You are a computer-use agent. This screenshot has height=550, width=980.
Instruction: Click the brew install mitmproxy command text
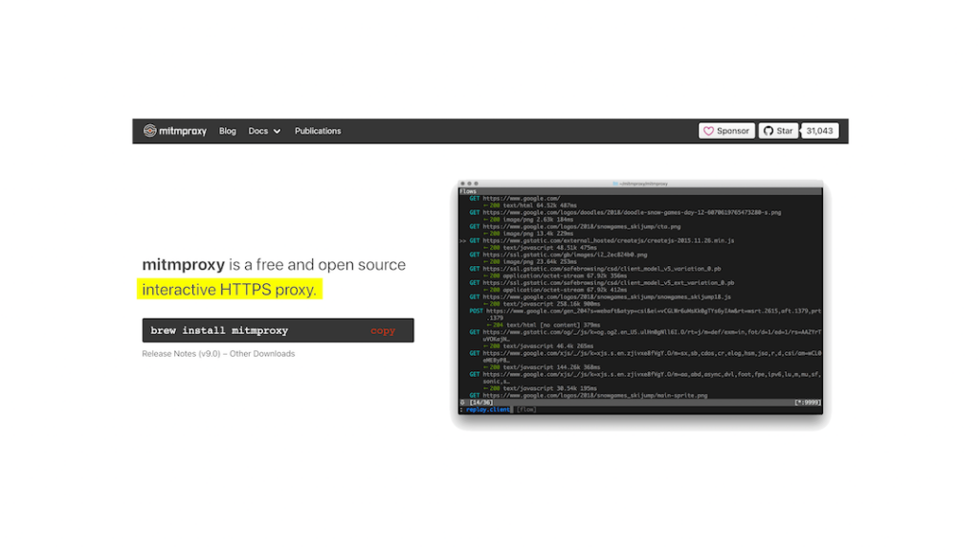219,331
